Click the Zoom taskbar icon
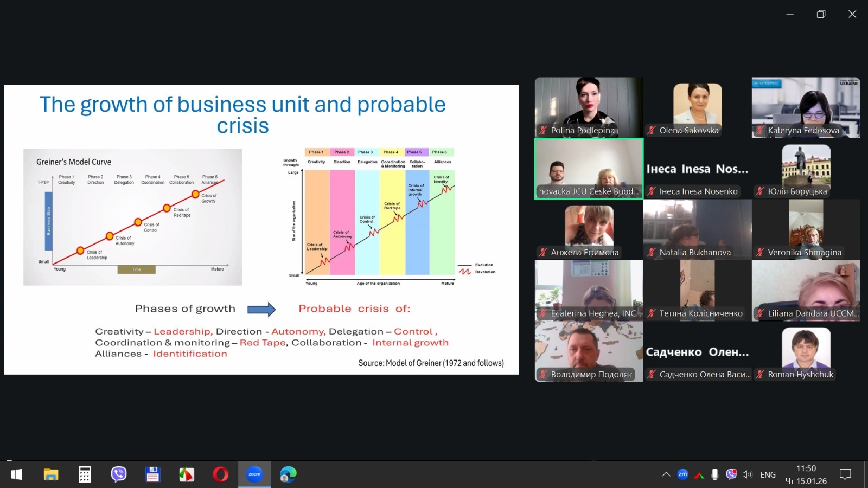868x488 pixels. [254, 474]
